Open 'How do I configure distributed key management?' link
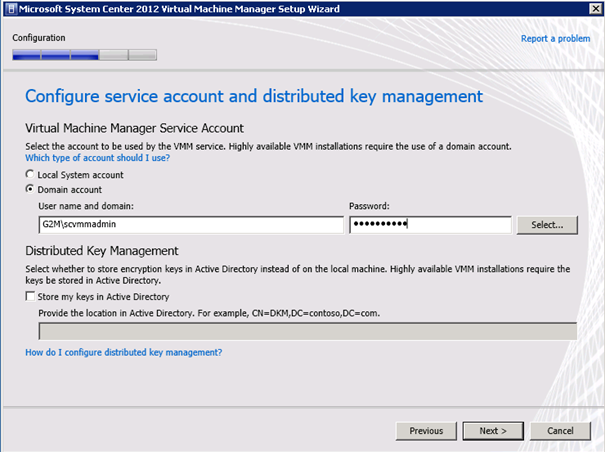 (124, 352)
